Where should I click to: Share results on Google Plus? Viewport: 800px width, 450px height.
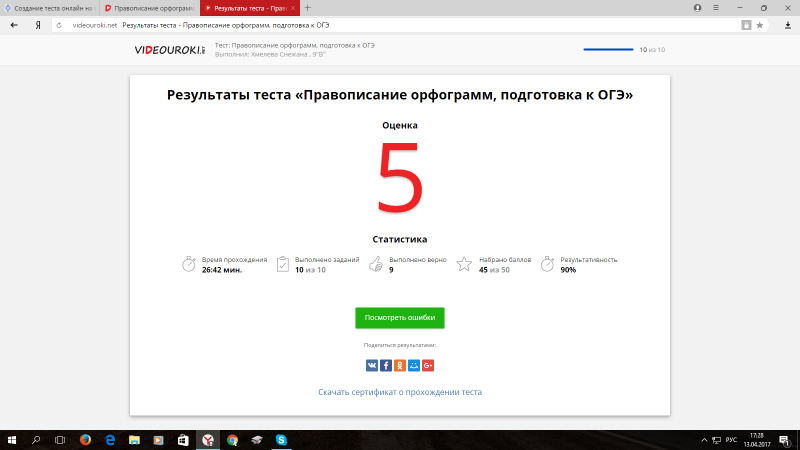pos(428,366)
